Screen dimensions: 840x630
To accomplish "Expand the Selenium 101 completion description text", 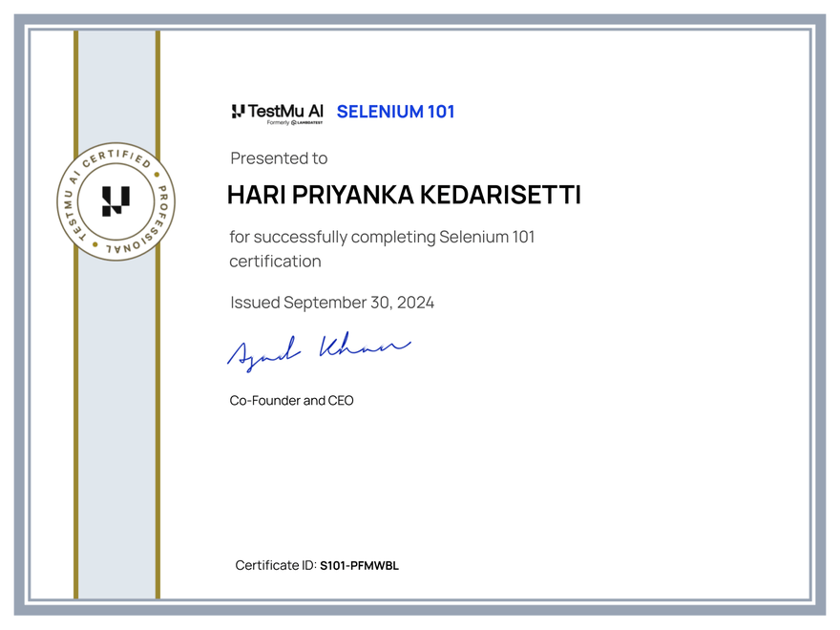I will tap(382, 248).
